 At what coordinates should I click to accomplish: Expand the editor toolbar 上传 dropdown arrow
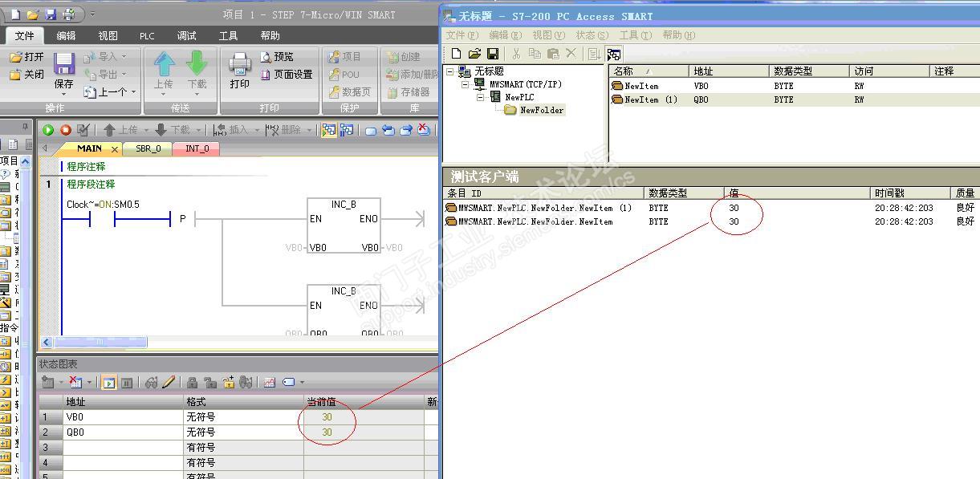click(145, 130)
